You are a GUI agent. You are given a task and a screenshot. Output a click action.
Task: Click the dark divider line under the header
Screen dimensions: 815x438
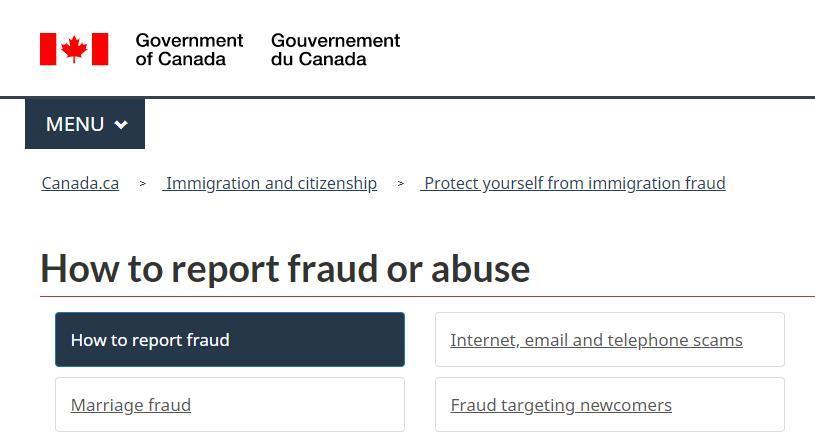click(x=408, y=97)
